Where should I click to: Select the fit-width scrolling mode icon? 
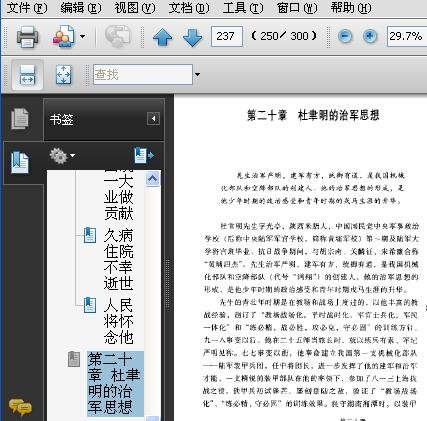tap(27, 74)
